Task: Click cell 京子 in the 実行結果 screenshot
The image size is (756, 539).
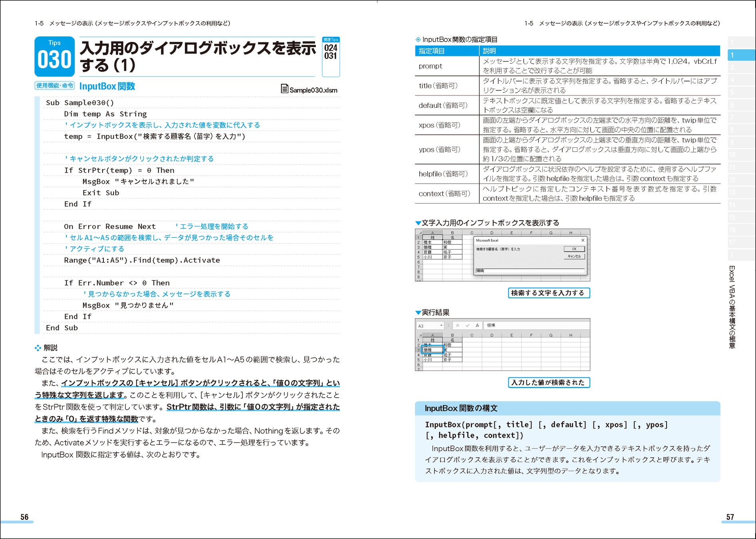Action: pos(452,360)
